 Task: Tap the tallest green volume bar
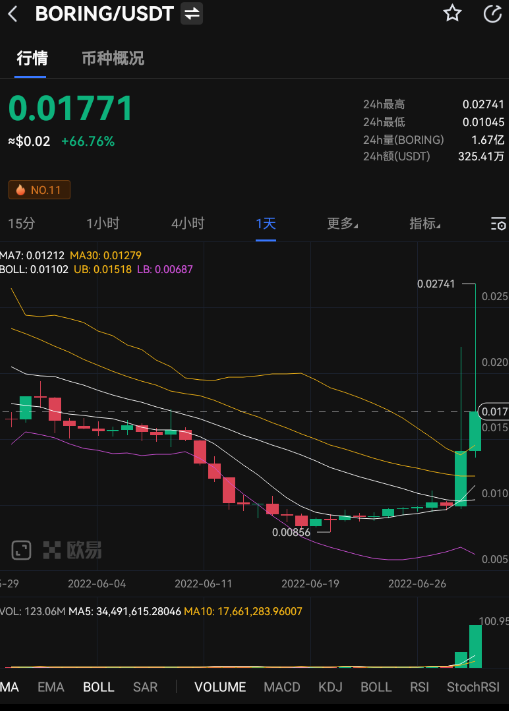pyautogui.click(x=475, y=646)
